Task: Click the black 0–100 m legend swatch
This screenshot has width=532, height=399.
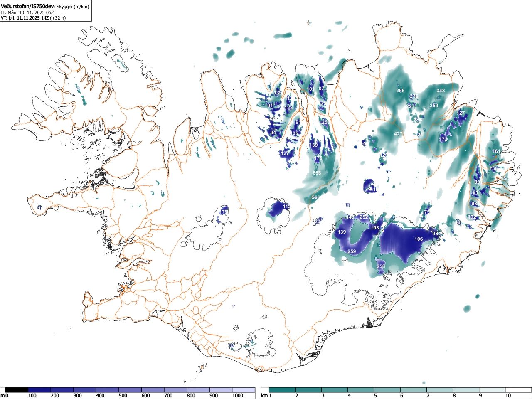Action: [17, 390]
